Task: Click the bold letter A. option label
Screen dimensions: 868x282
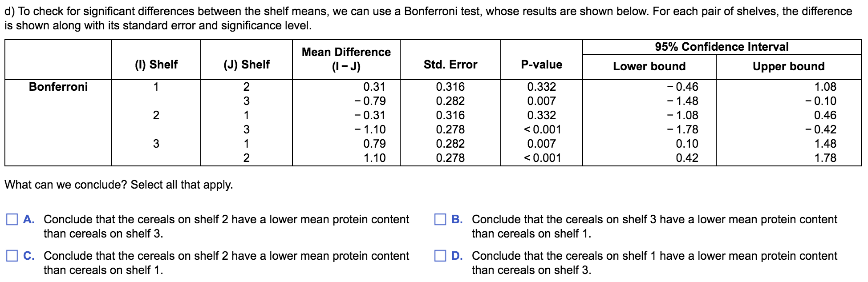Action: click(29, 219)
